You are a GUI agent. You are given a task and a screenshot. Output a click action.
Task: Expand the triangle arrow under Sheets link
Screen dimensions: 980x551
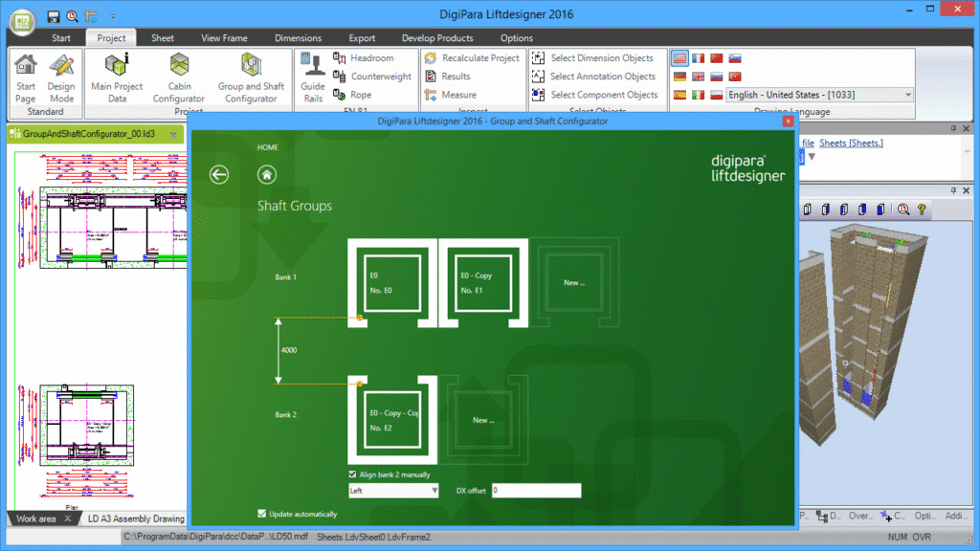(812, 156)
